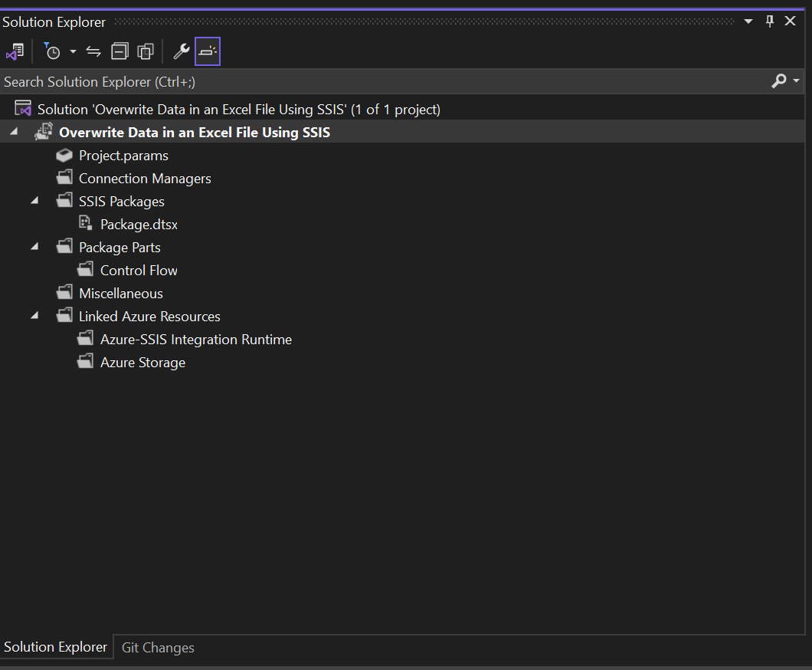
Task: Click the Package.dtsx file icon
Action: click(86, 223)
